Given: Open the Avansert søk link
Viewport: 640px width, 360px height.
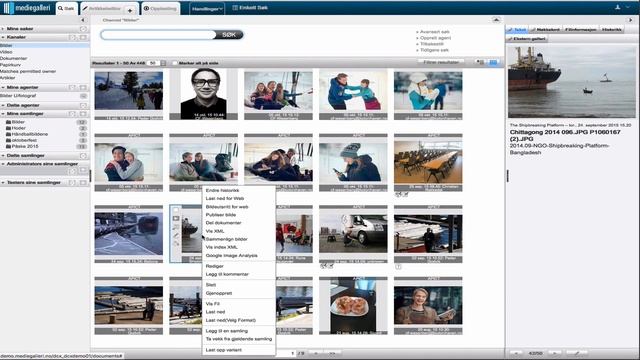Looking at the screenshot, I should click(435, 32).
